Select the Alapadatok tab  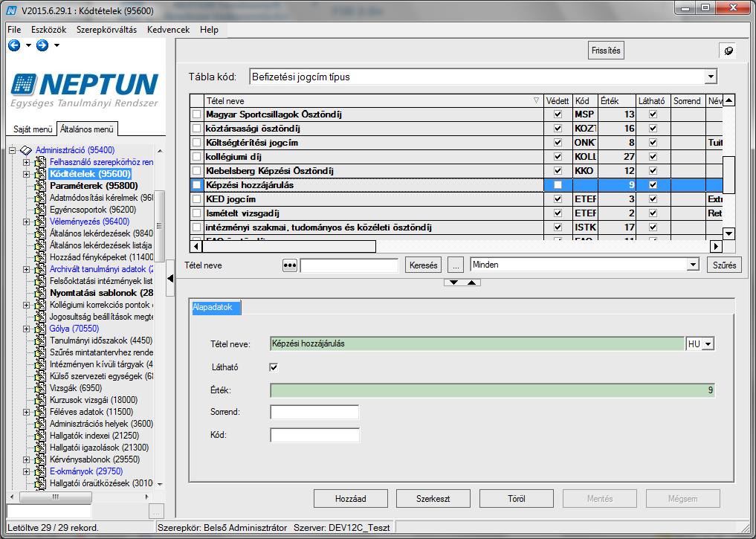216,308
